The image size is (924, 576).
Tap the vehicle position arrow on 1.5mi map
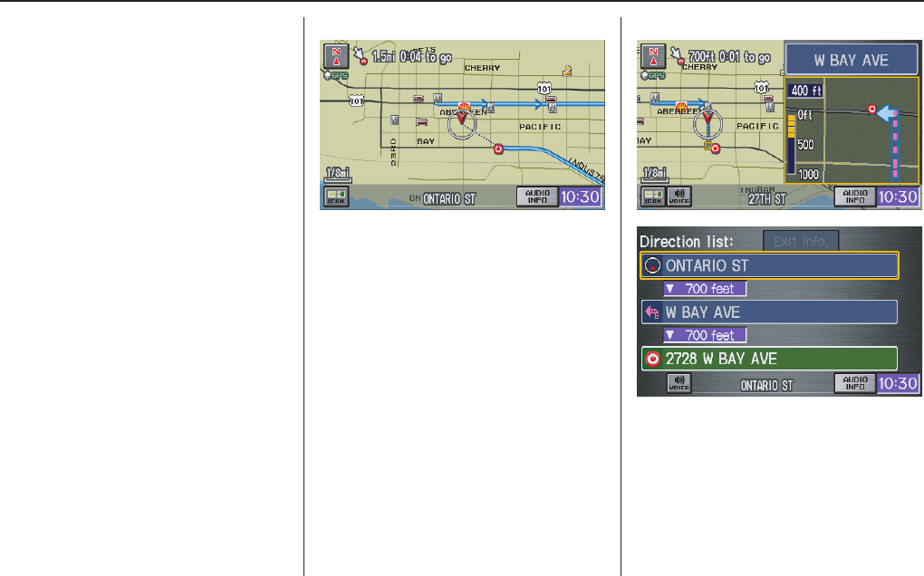click(x=461, y=120)
